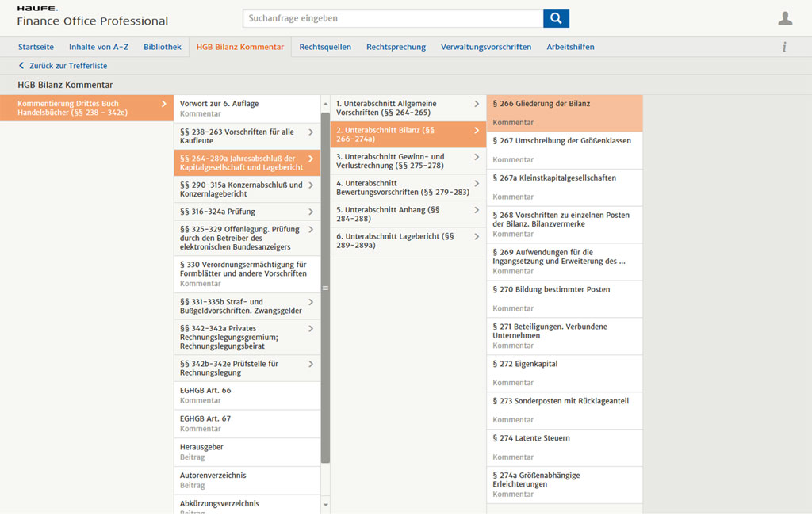Click the scroll-down arrow in the second column
Viewport: 812px width, 531px height.
click(325, 505)
